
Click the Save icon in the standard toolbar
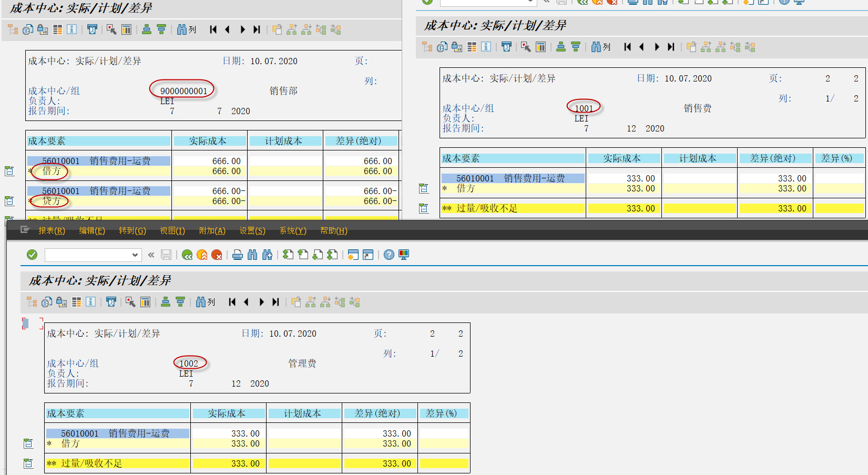click(166, 255)
